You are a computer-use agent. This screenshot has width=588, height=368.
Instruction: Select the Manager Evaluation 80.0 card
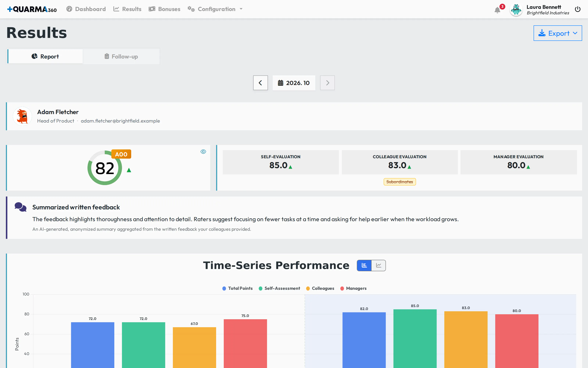(519, 162)
